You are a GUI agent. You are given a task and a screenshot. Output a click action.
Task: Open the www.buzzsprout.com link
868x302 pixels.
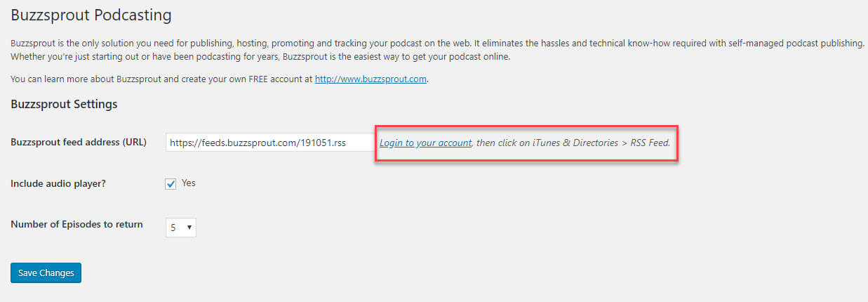[x=370, y=79]
